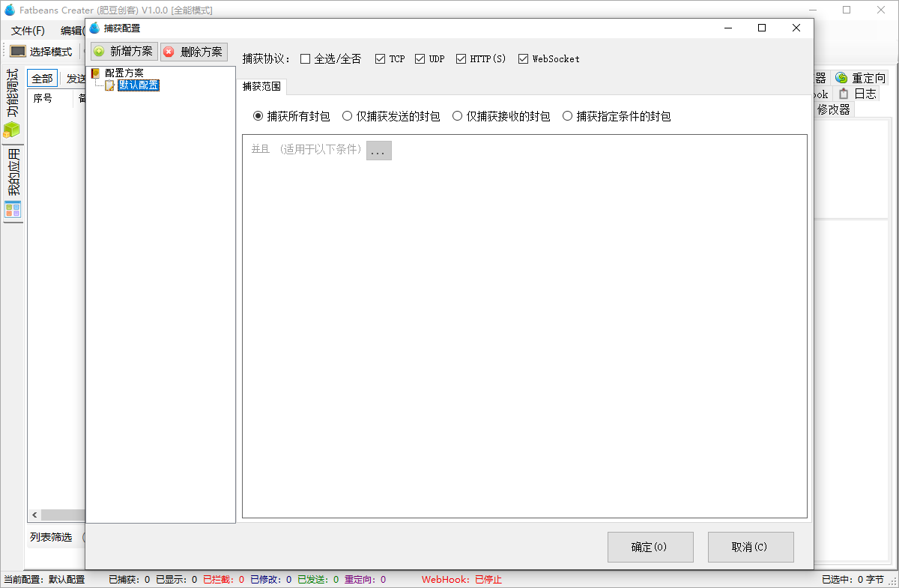
Task: Click the 选择模式 screen icon on toolbar
Action: pos(19,50)
